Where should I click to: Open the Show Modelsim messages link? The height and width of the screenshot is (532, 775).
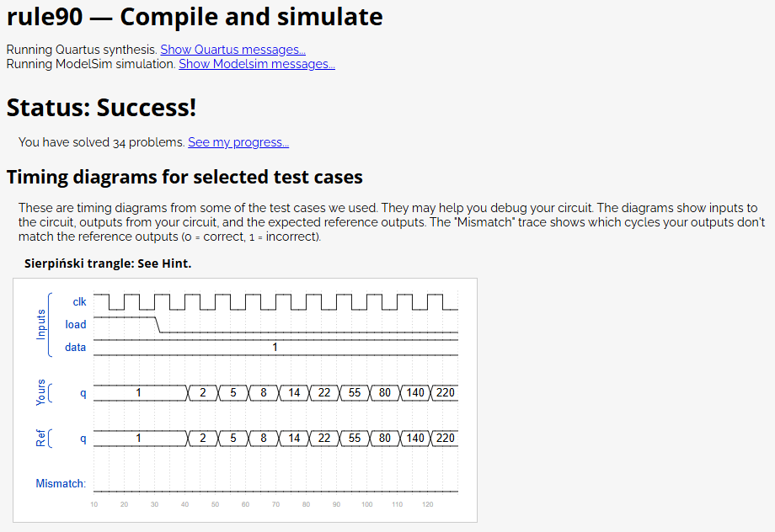tap(257, 64)
